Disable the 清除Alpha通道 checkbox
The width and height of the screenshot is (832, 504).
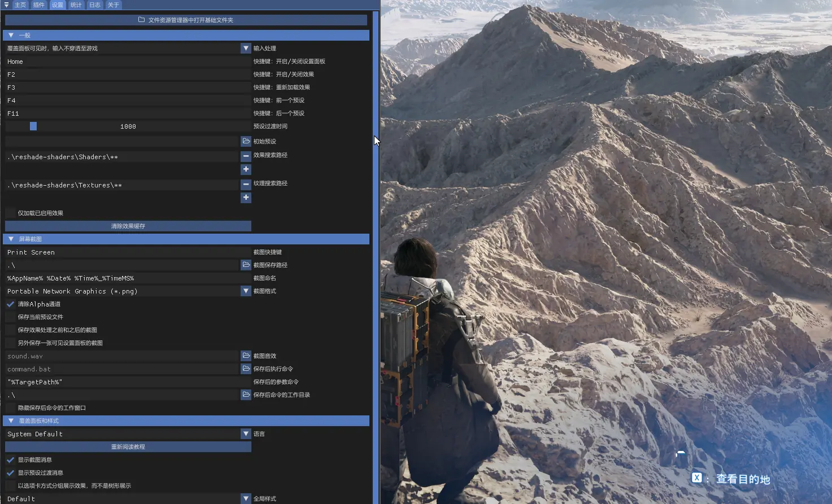tap(11, 304)
